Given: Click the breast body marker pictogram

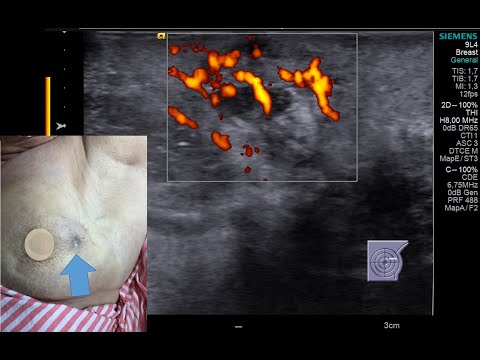Looking at the screenshot, I should point(388,261).
